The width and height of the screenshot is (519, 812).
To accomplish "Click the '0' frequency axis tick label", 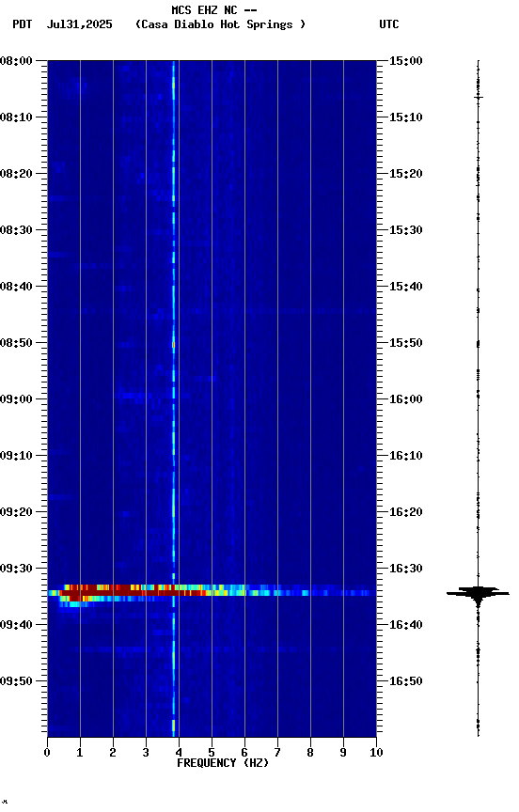I will (47, 753).
